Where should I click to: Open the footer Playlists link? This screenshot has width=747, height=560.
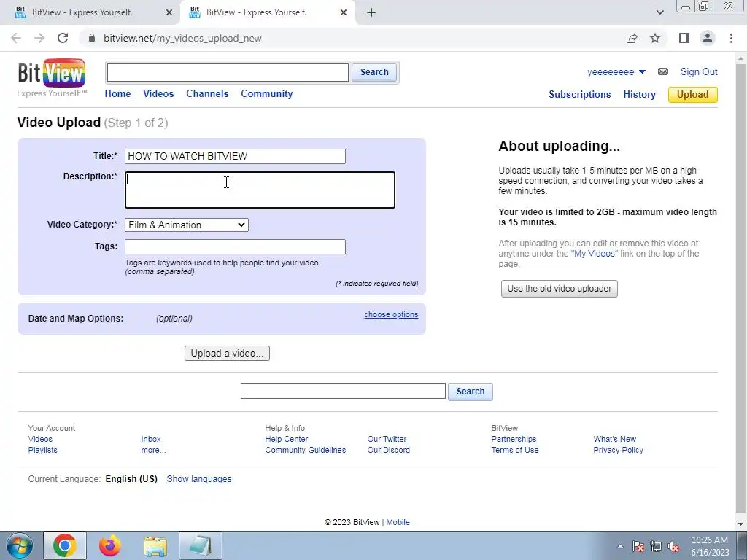(x=42, y=450)
